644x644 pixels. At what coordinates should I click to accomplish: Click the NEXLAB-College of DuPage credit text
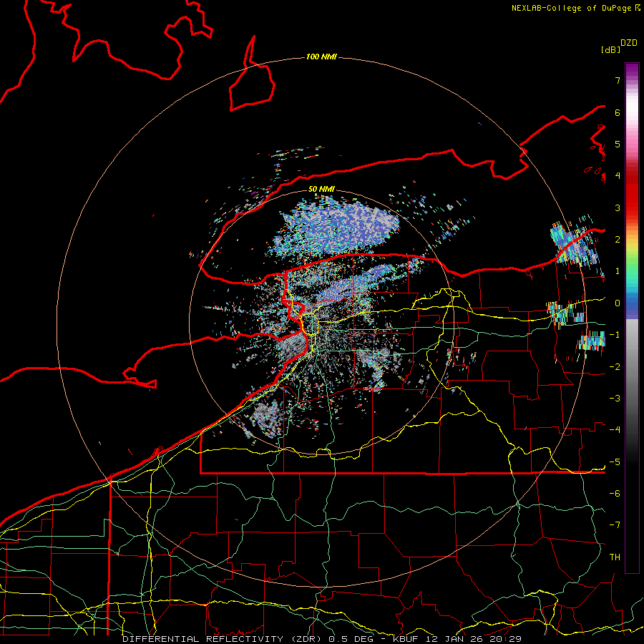(575, 8)
